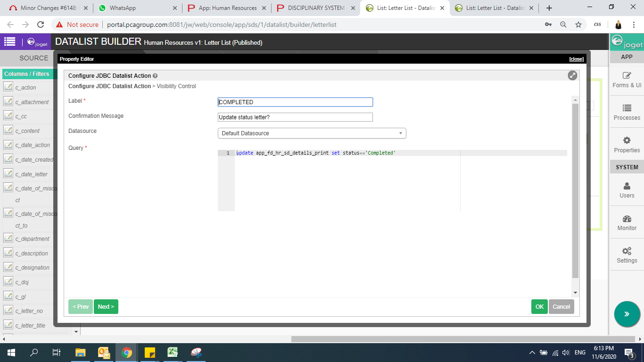Open Processes in the admin bar
Viewport: 644px width, 362px height.
tap(627, 113)
